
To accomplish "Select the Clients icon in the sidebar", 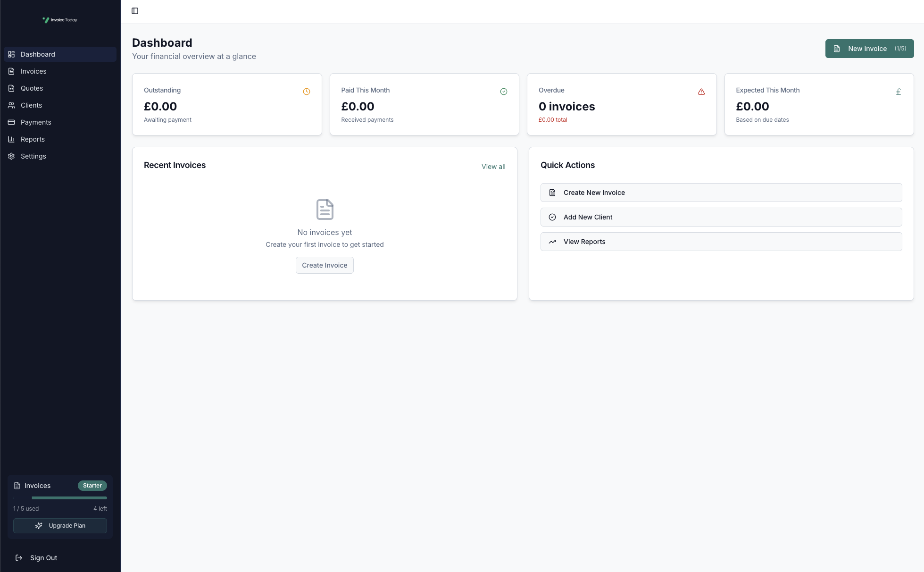I will [11, 105].
